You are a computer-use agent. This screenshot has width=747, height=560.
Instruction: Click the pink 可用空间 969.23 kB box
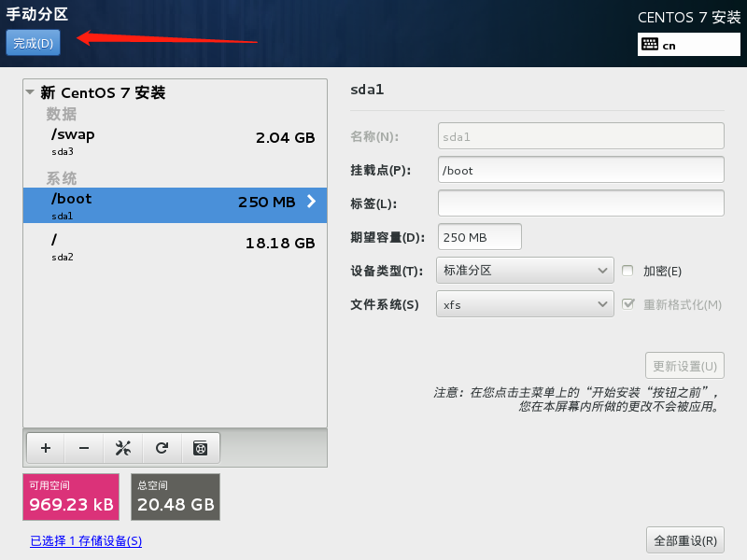[71, 497]
